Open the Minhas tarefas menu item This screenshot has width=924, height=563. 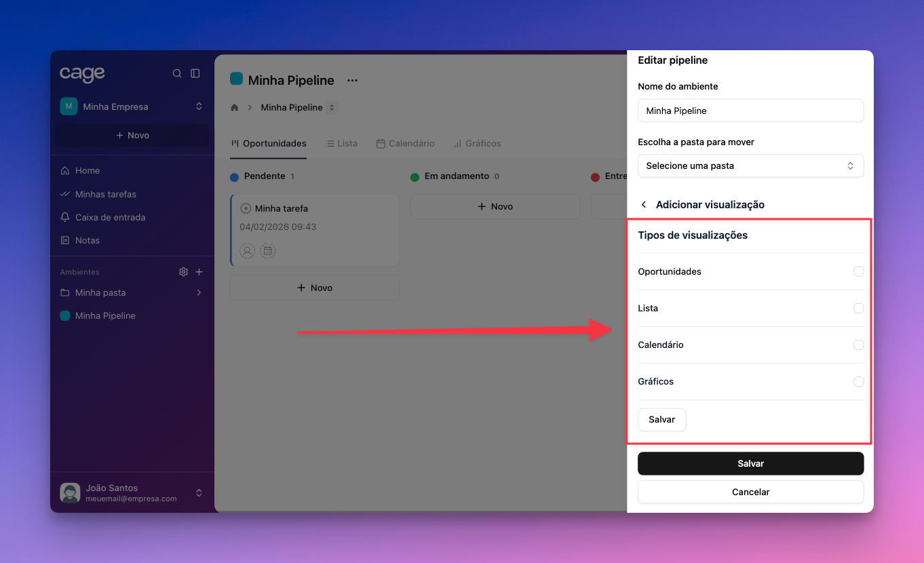pos(105,195)
